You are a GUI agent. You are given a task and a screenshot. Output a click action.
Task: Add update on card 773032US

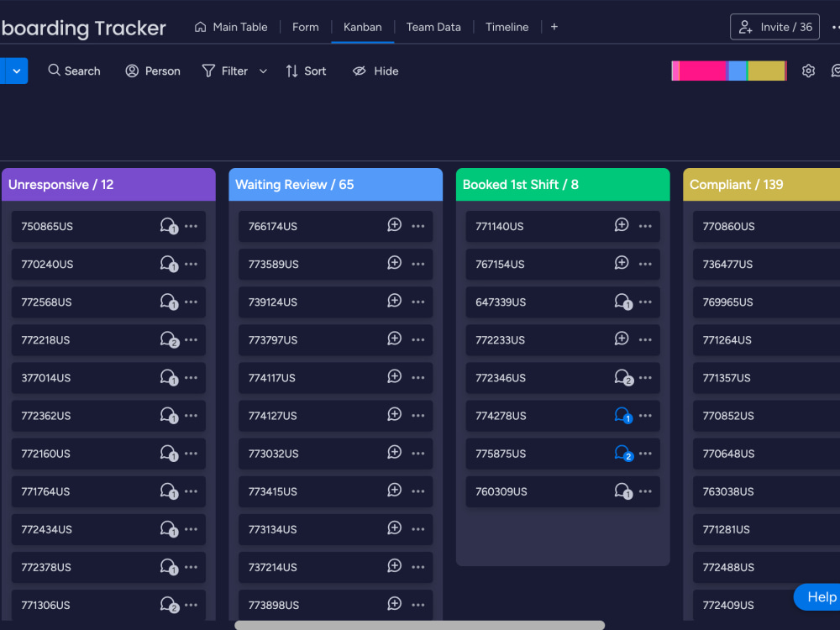[394, 453]
